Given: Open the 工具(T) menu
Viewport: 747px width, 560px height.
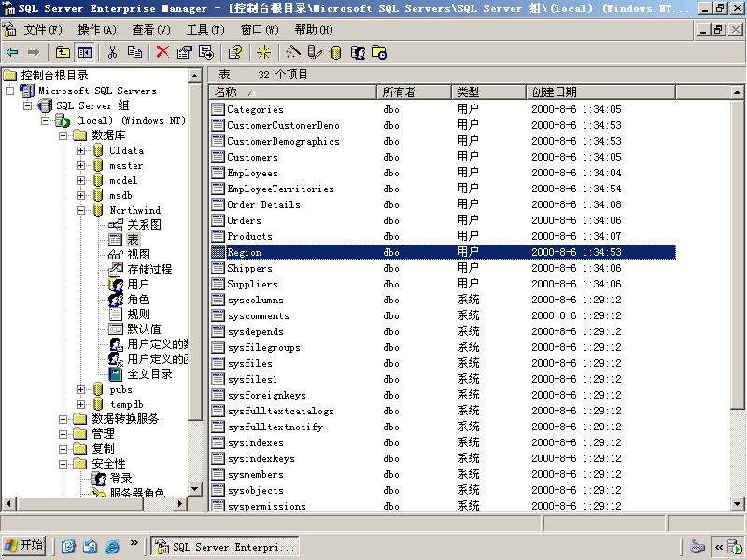Looking at the screenshot, I should click(204, 30).
